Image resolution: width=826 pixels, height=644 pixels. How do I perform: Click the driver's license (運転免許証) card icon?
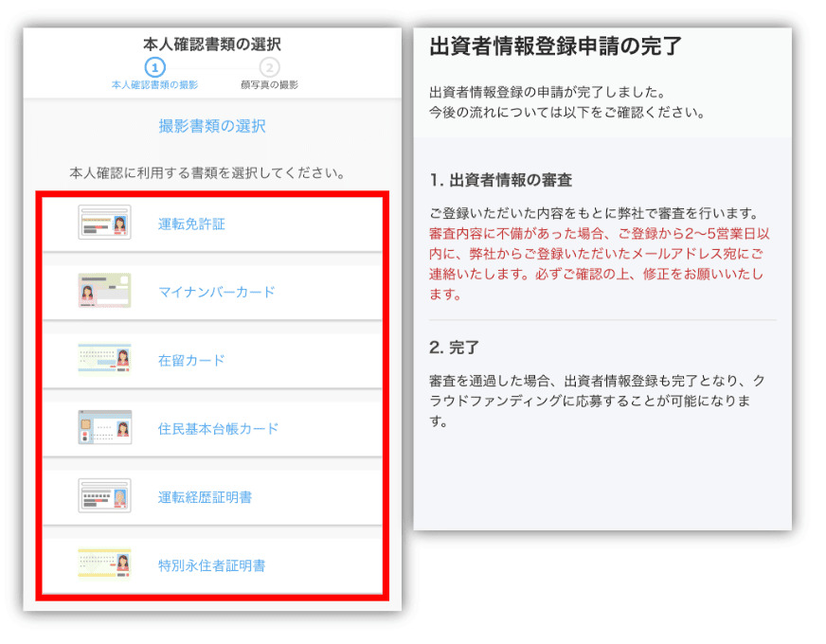[104, 224]
